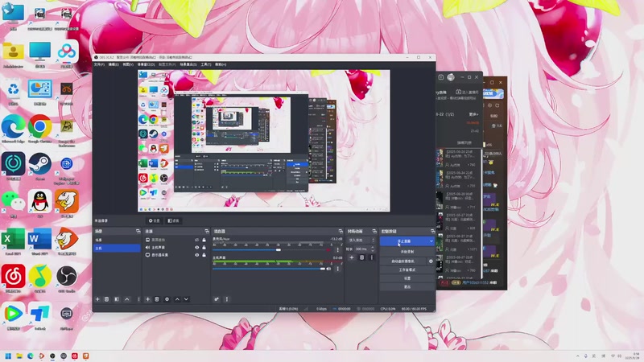Select 主机 scene in Scenes list

(x=117, y=248)
